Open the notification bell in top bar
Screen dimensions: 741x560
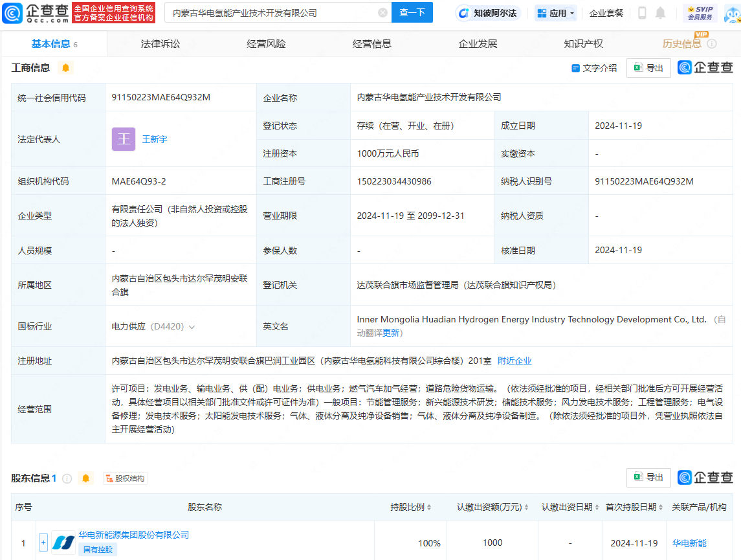660,13
